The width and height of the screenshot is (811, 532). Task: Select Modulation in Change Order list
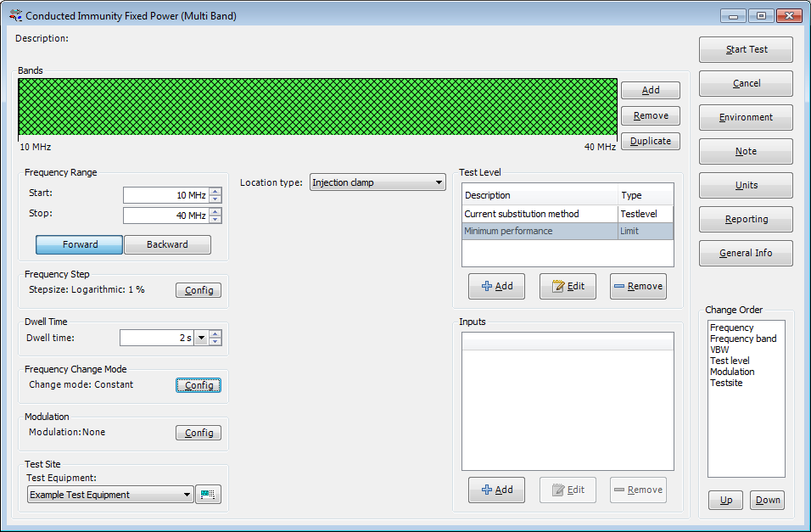pyautogui.click(x=732, y=372)
